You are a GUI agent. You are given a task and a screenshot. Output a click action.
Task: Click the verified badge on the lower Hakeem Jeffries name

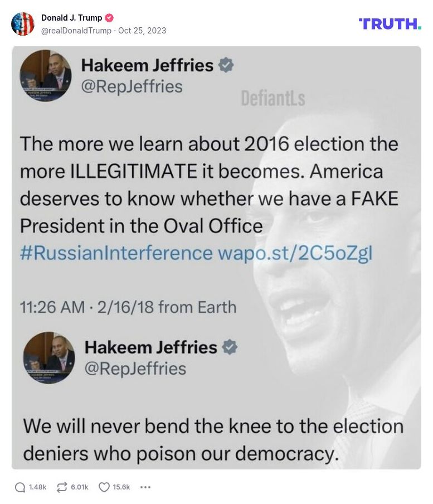230,347
